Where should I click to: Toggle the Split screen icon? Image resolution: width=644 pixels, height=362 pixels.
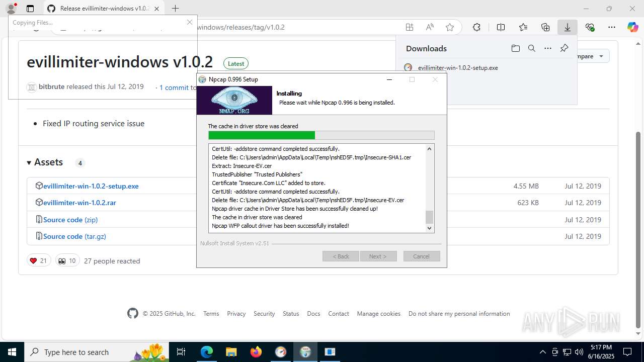coord(501,27)
